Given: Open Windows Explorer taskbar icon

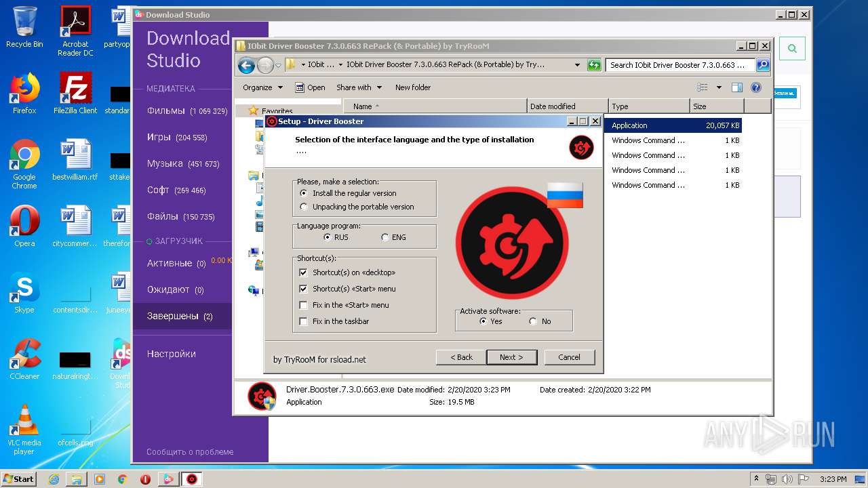Looking at the screenshot, I should point(77,479).
